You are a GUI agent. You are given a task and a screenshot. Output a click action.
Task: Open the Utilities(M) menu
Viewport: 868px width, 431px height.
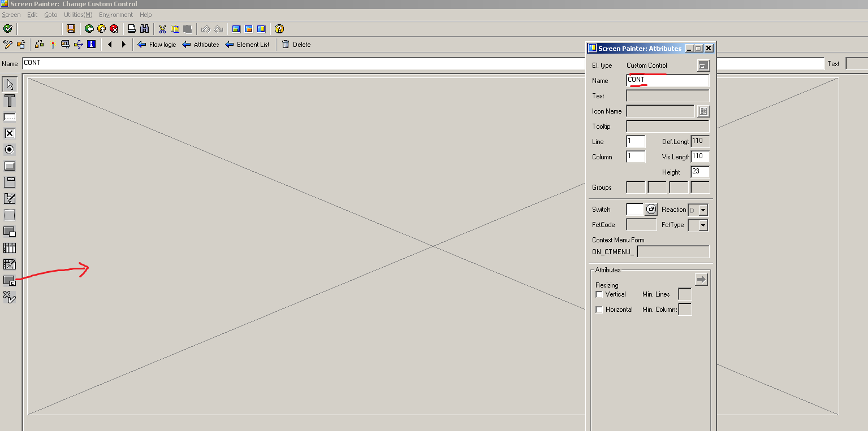click(78, 15)
